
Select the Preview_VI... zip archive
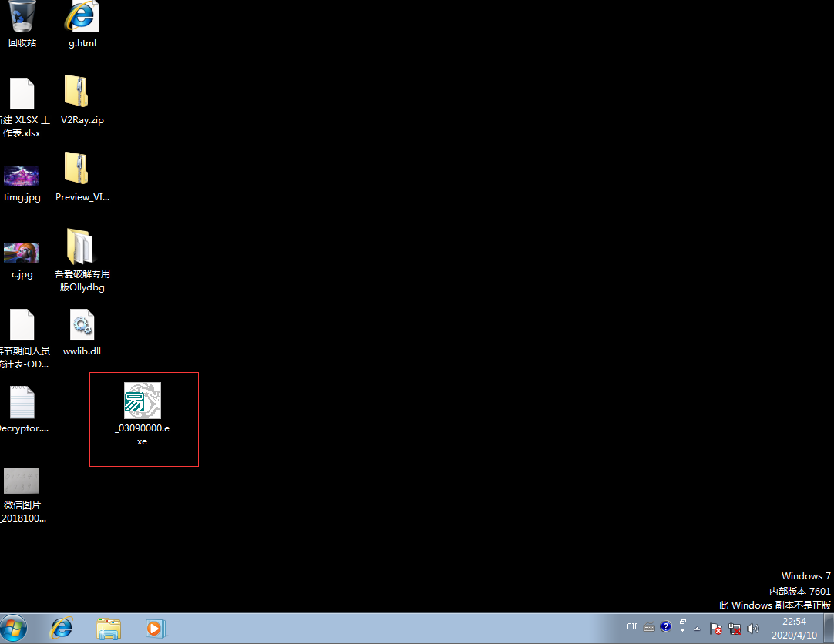click(76, 169)
